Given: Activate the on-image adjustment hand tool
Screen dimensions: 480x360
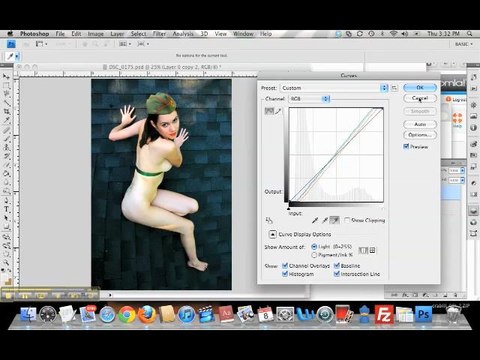Looking at the screenshot, I should click(x=269, y=220).
